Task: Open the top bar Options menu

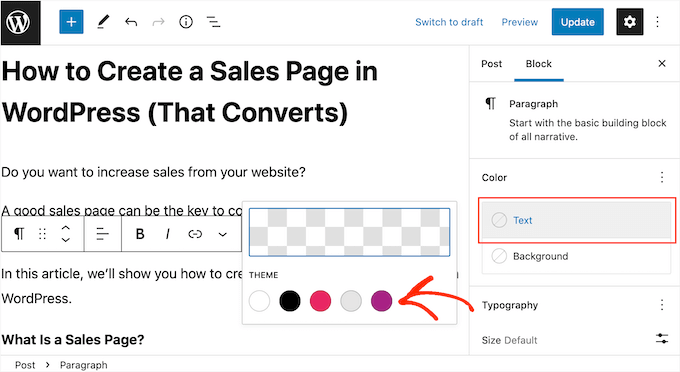Action: coord(657,22)
